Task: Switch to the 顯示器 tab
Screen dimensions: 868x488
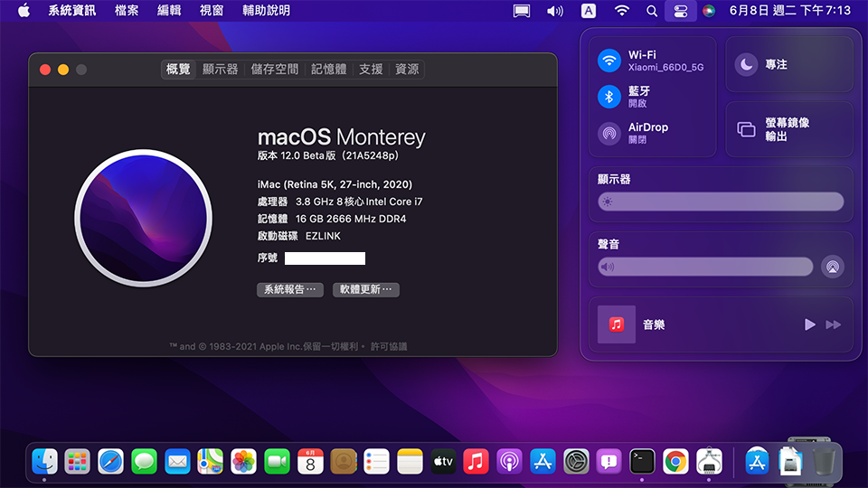Action: 221,70
